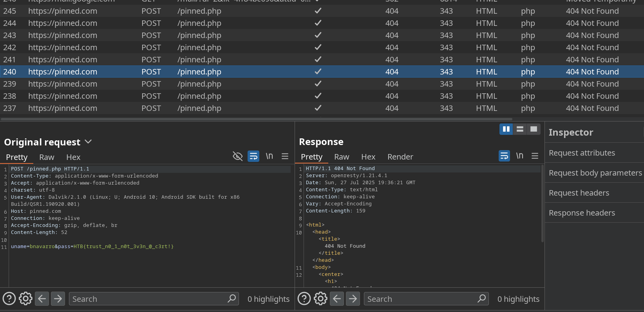The height and width of the screenshot is (312, 644).
Task: Click /pinned.php URL in row 238
Action: pos(199,96)
